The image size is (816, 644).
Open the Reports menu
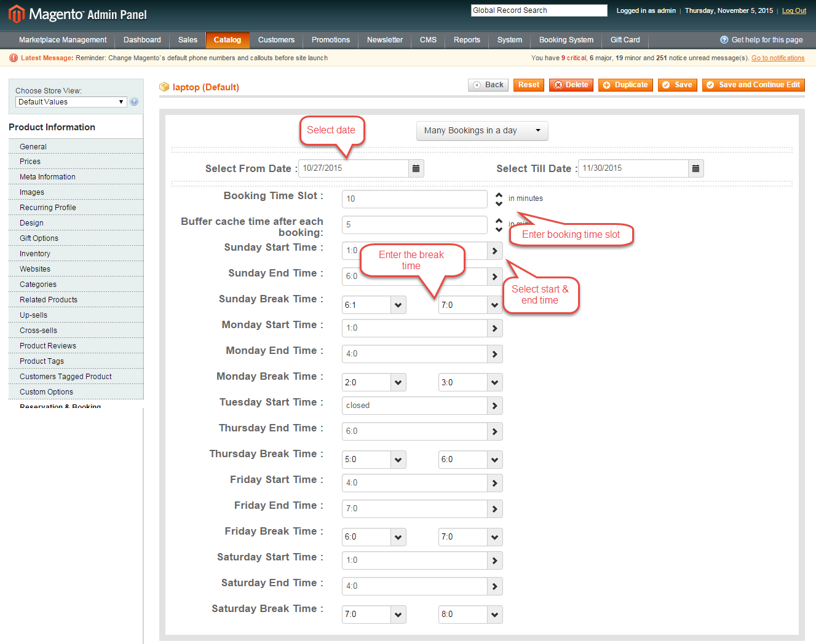click(467, 40)
